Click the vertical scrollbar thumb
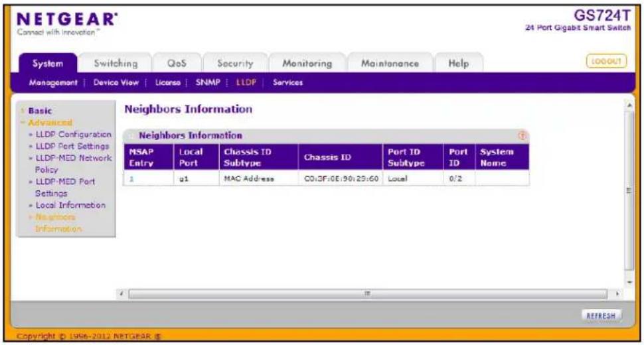Viewport: 644px width, 345px height. tap(629, 190)
